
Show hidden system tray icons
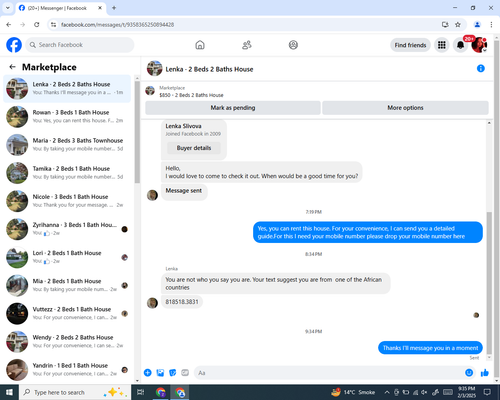coord(387,392)
